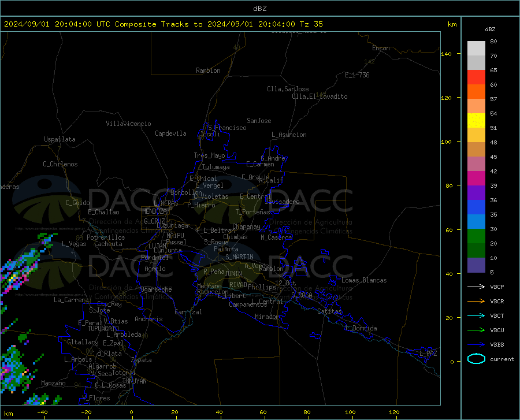Select the magenta 42 dBZ color swatch
The height and width of the screenshot is (420, 520).
(476, 178)
